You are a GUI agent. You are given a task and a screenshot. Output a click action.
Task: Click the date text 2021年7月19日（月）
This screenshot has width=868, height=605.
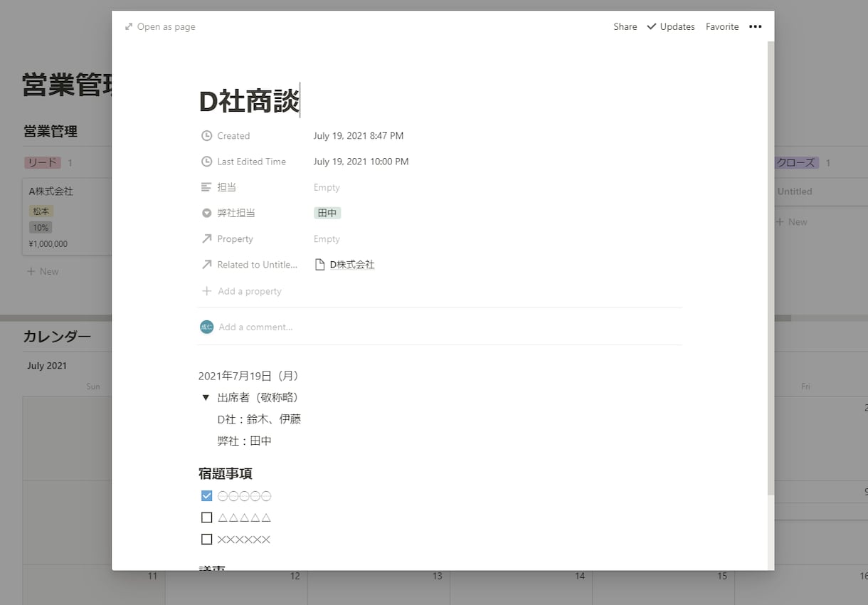[x=250, y=376]
